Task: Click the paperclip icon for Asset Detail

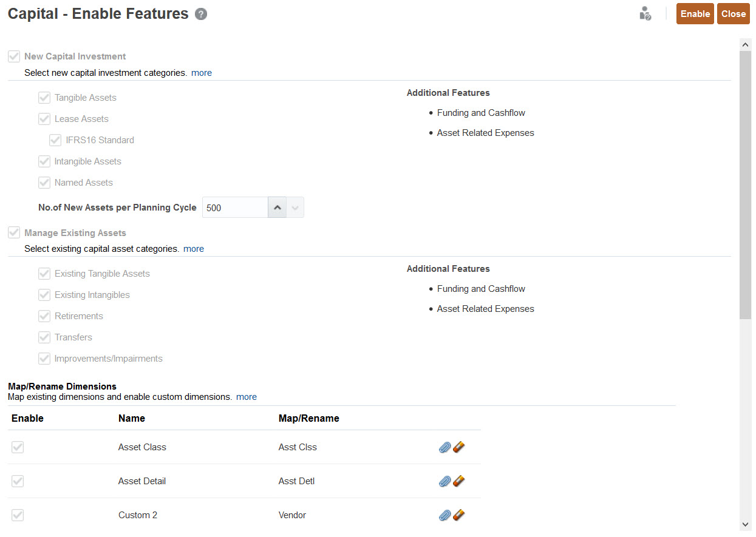Action: pos(444,481)
